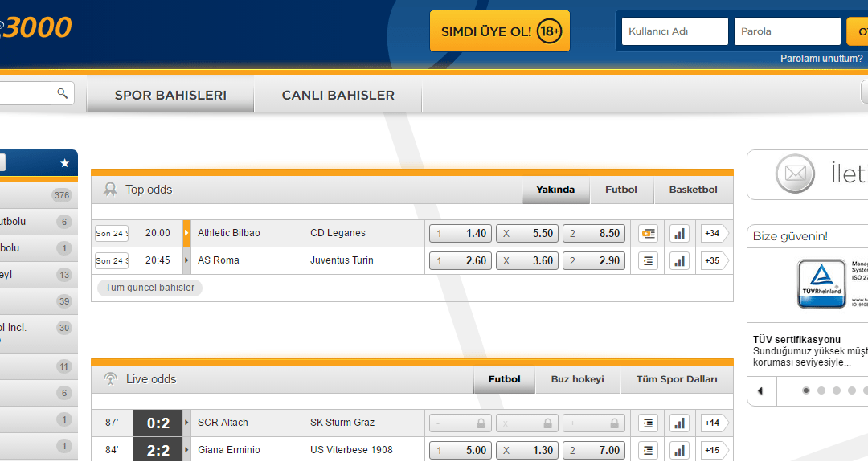This screenshot has height=462, width=868.
Task: Click locked draw odds for SCR Altach
Action: coord(527,423)
